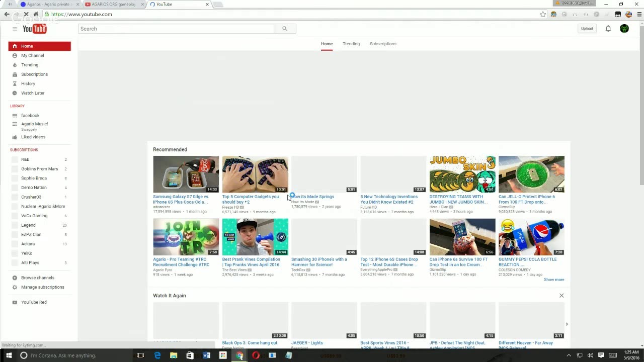Screen dimensions: 644x362
Task: Click Smashing 30 iPhone's title
Action: [x=319, y=262]
